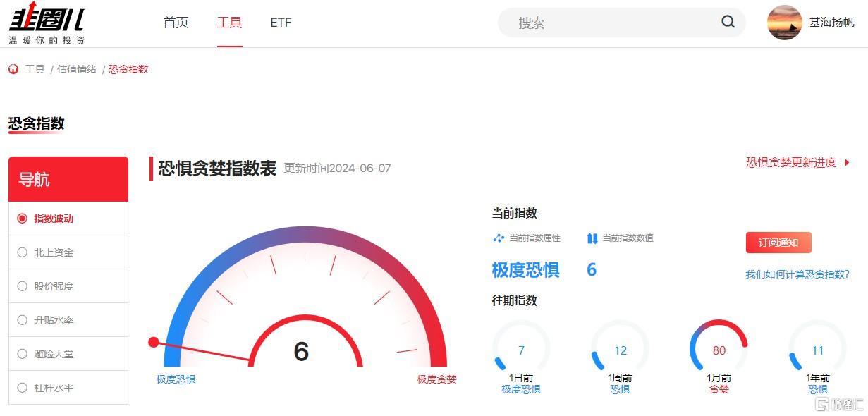Click the 更新时间2024-06-07 text

pyautogui.click(x=337, y=169)
